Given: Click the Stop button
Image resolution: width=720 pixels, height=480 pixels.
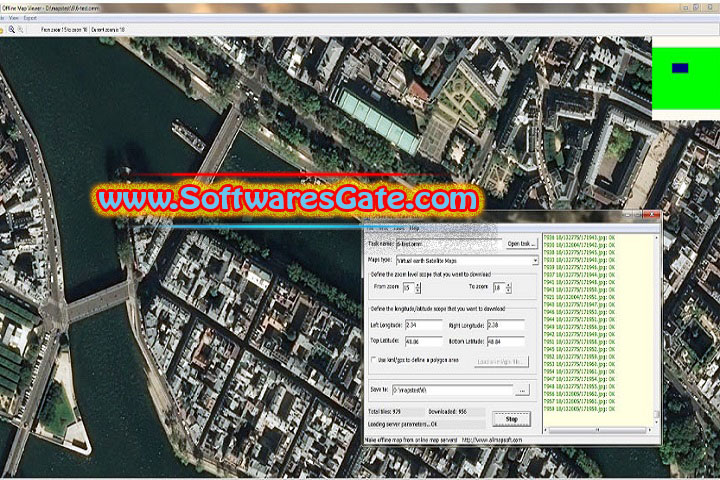Looking at the screenshot, I should tap(512, 419).
